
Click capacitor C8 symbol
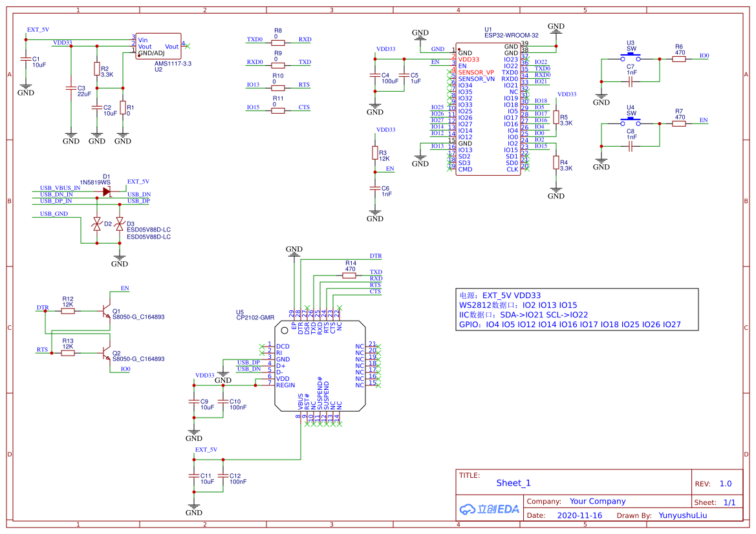(x=630, y=147)
